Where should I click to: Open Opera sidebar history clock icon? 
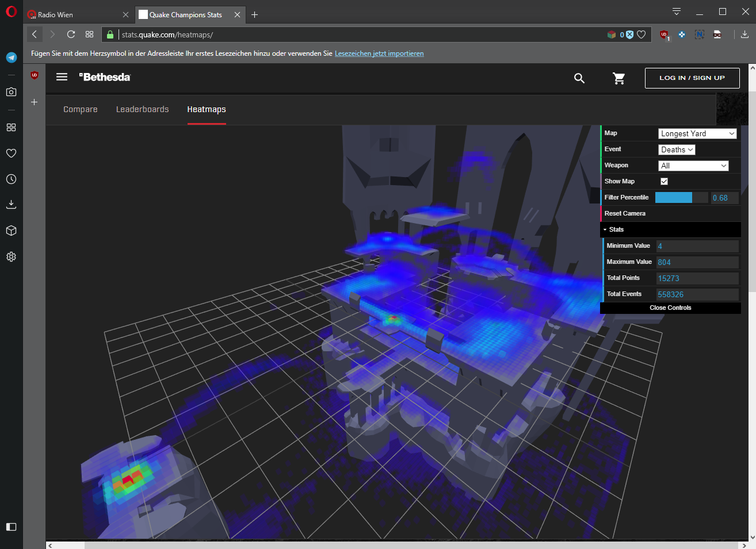tap(11, 179)
